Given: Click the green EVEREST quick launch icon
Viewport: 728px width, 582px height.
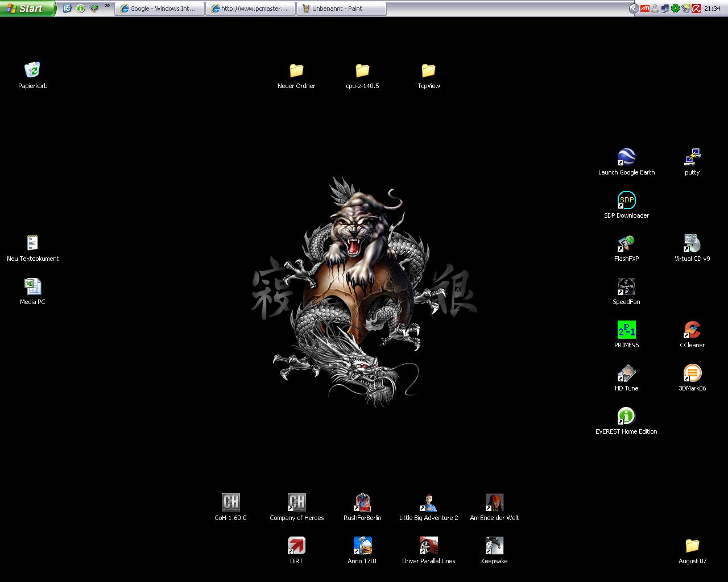Looking at the screenshot, I should click(x=81, y=9).
